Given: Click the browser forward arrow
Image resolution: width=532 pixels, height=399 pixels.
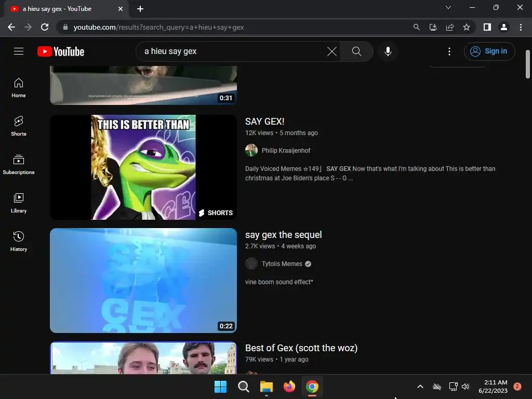Looking at the screenshot, I should (x=28, y=27).
